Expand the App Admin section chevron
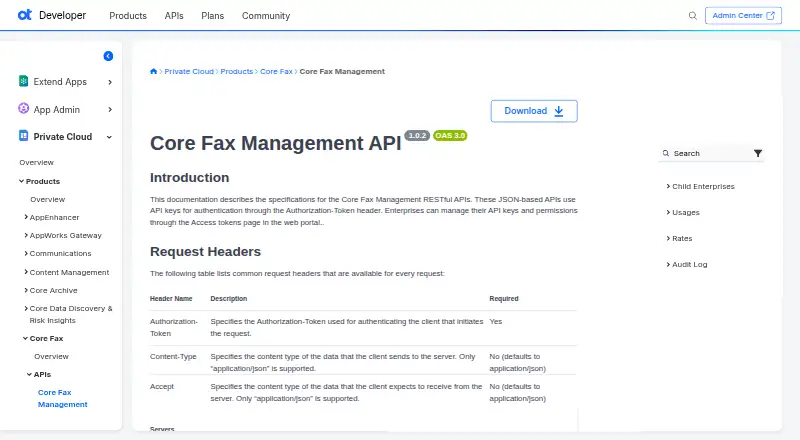Viewport: 800px width, 440px height. (x=110, y=109)
